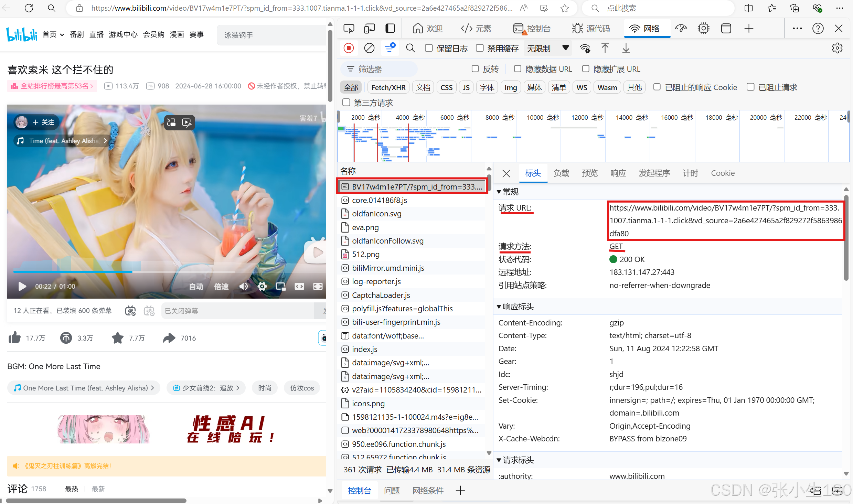
Task: Switch to 负载 tab
Action: tap(561, 173)
